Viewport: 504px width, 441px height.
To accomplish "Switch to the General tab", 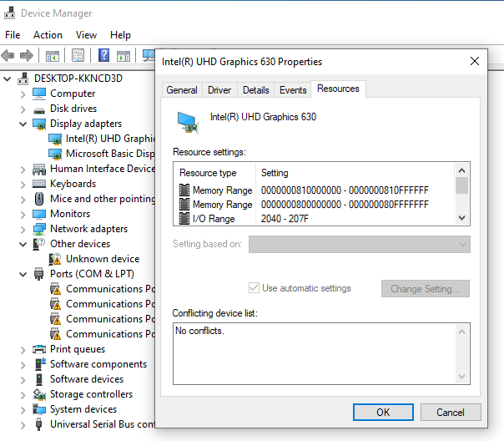I will 182,90.
